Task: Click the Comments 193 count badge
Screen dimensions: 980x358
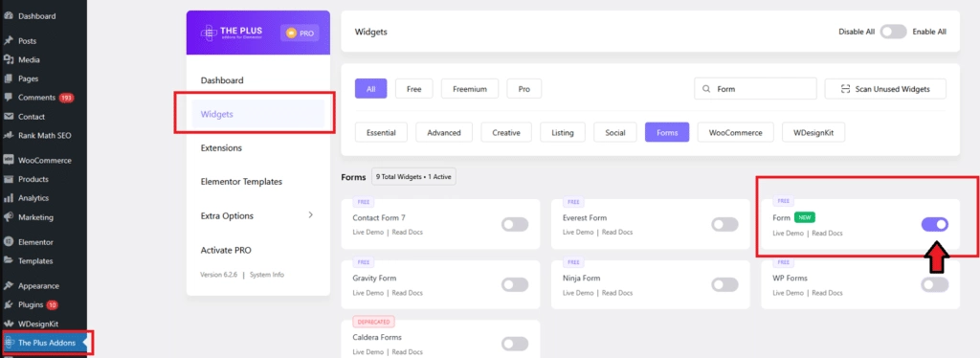Action: [x=66, y=98]
